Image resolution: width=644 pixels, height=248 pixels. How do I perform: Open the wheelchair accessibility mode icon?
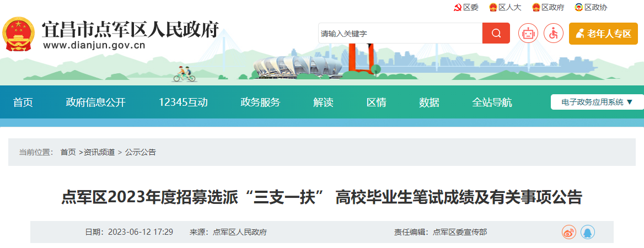point(553,34)
